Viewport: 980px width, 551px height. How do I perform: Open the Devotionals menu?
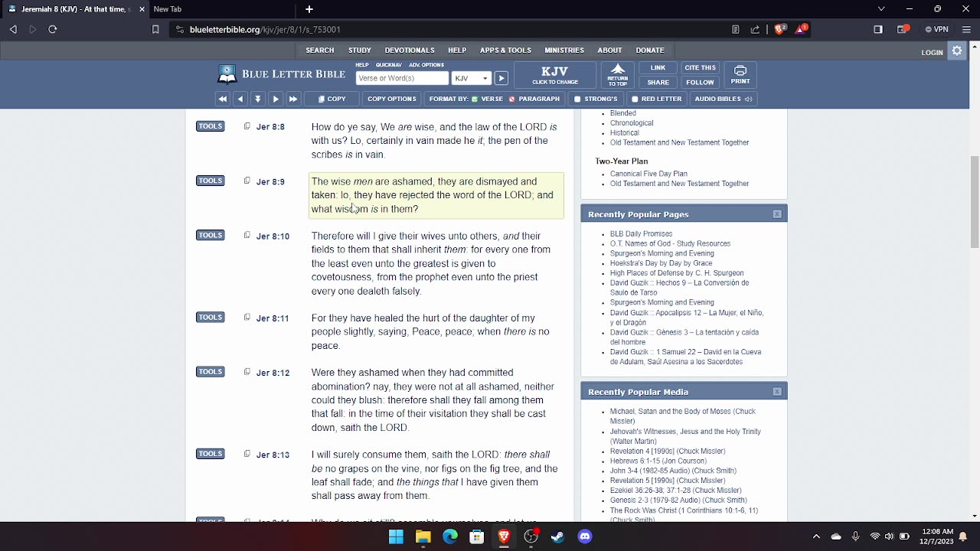click(x=410, y=51)
